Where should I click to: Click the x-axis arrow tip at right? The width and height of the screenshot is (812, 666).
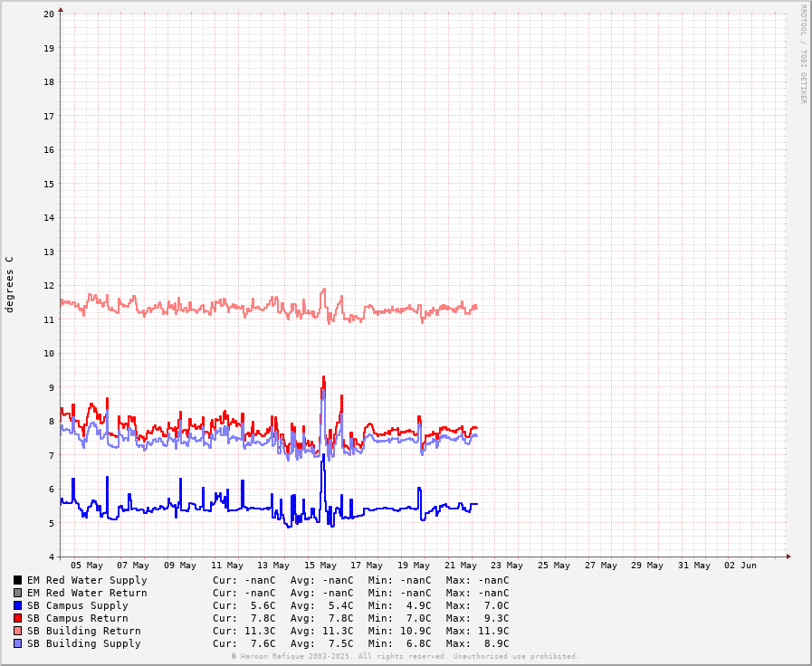pos(788,557)
